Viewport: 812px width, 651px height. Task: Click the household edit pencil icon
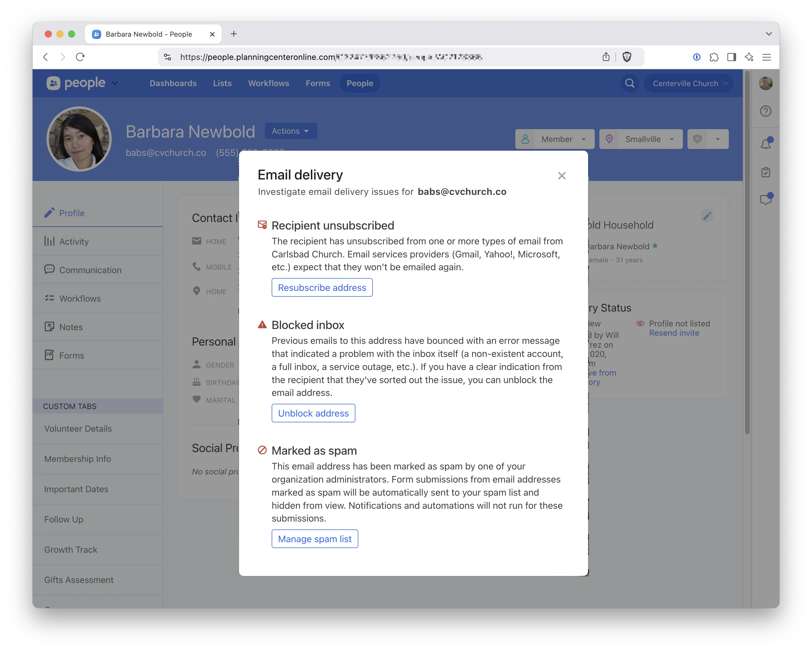(x=707, y=216)
